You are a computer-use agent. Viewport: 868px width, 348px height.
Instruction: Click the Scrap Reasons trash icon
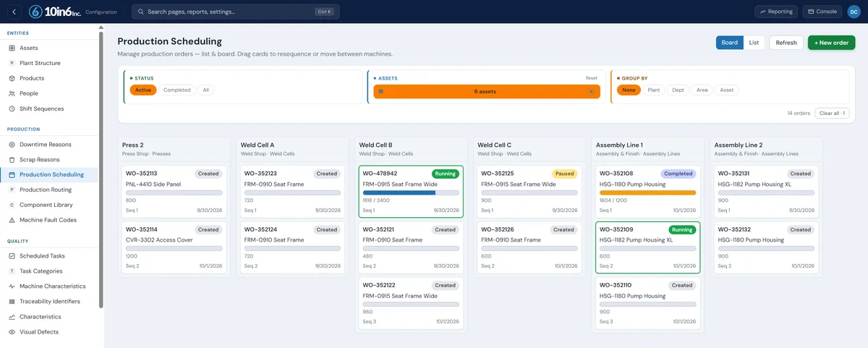12,159
